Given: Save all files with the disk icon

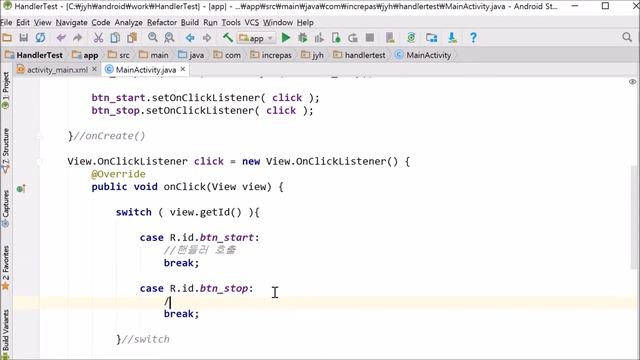Looking at the screenshot, I should point(23,38).
